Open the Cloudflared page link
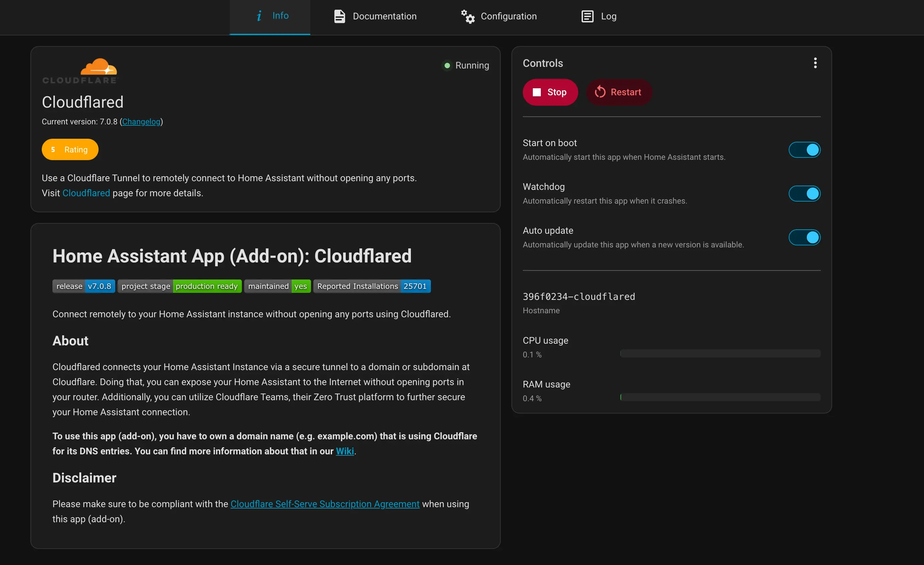 pos(86,193)
